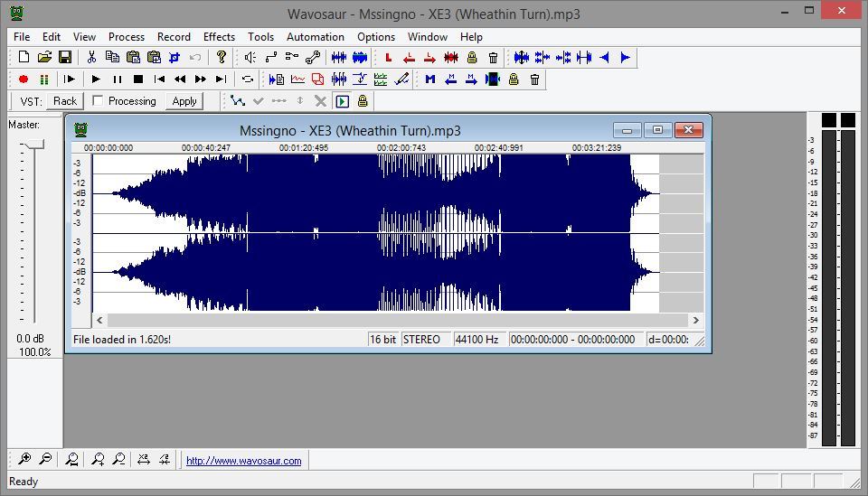Toggle the automation play icon
This screenshot has height=496, width=868.
pyautogui.click(x=342, y=101)
